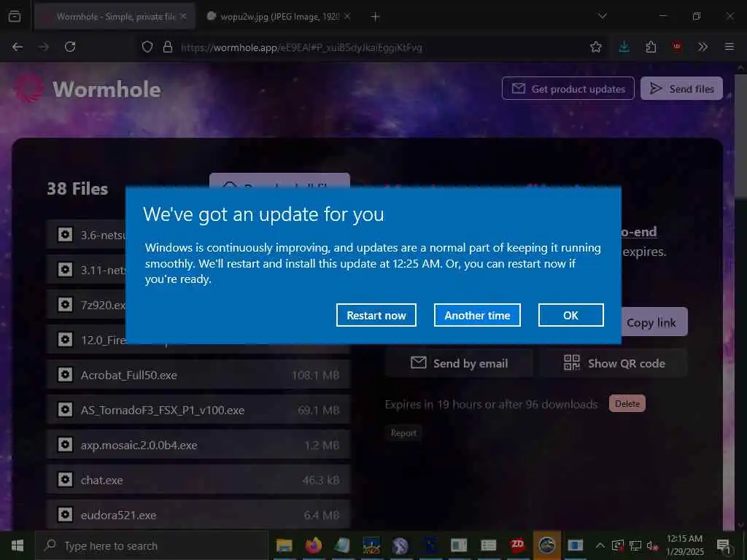747x560 pixels.
Task: Close the wopu2w.jpg tab
Action: coord(347,16)
